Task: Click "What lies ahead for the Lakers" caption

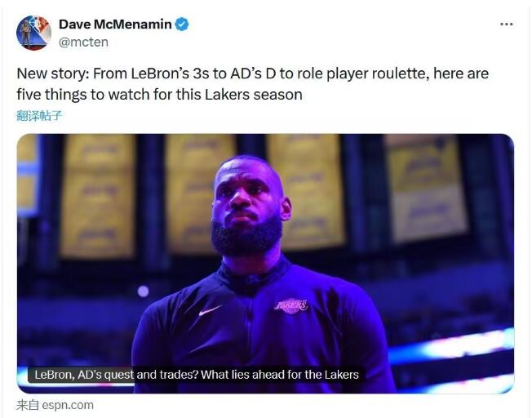Action: point(280,375)
